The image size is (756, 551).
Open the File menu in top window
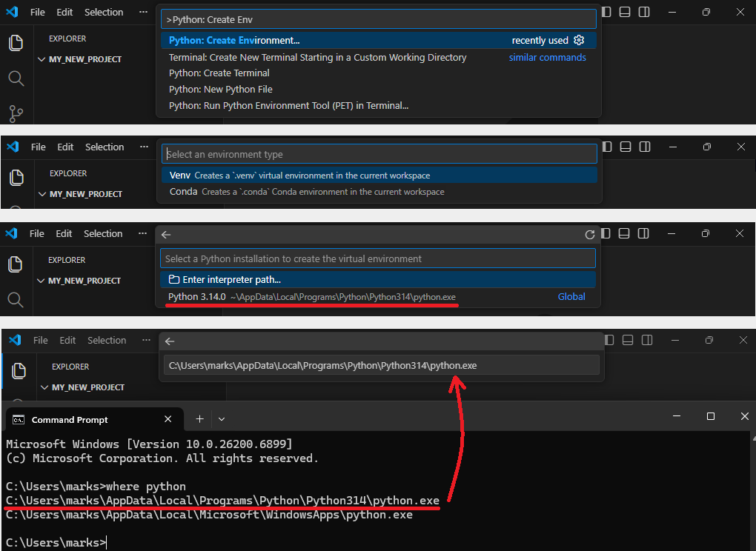[37, 12]
